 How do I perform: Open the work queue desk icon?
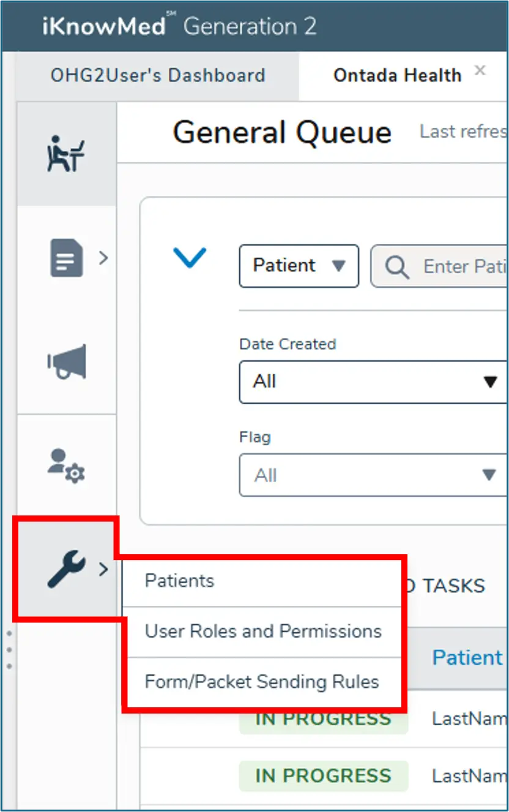click(x=66, y=154)
